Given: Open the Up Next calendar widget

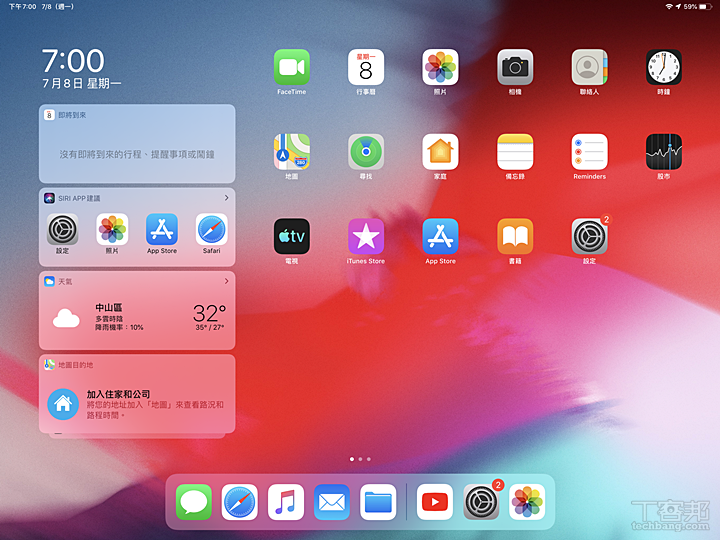Looking at the screenshot, I should pyautogui.click(x=137, y=144).
